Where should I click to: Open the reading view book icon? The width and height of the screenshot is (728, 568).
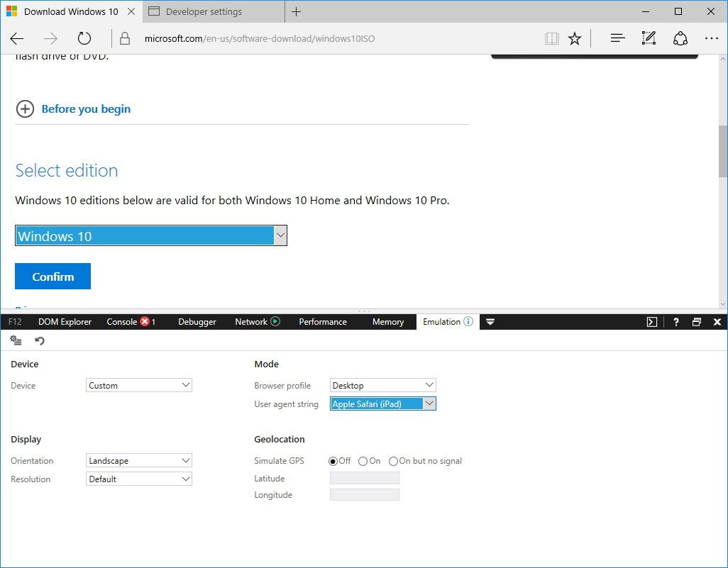(x=551, y=38)
